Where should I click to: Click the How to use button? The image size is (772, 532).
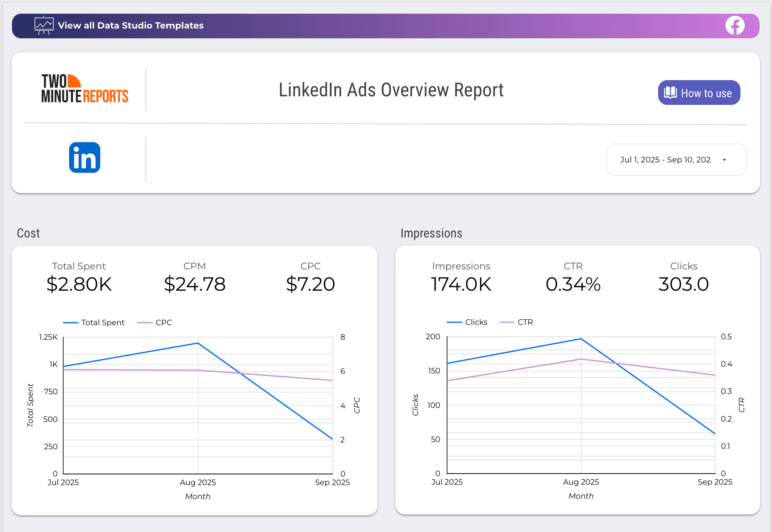tap(699, 93)
